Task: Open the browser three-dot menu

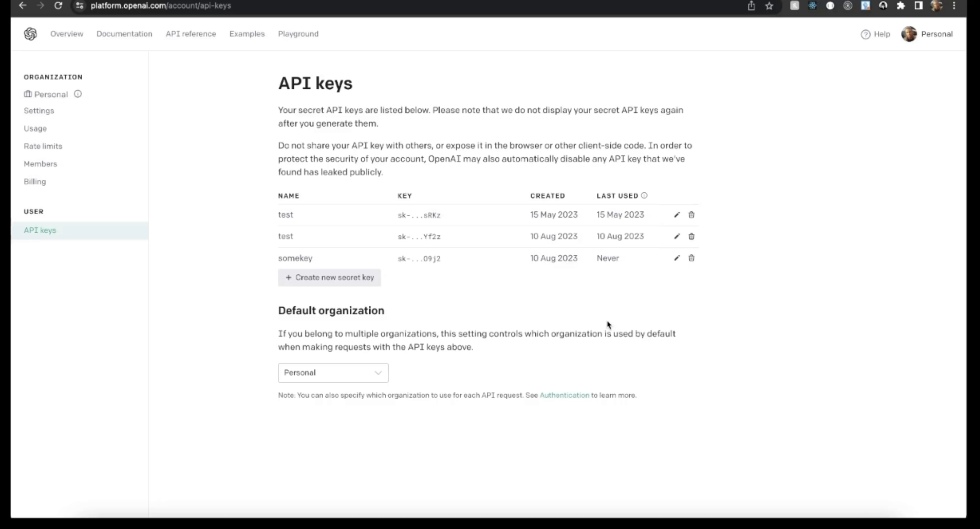Action: pos(954,6)
